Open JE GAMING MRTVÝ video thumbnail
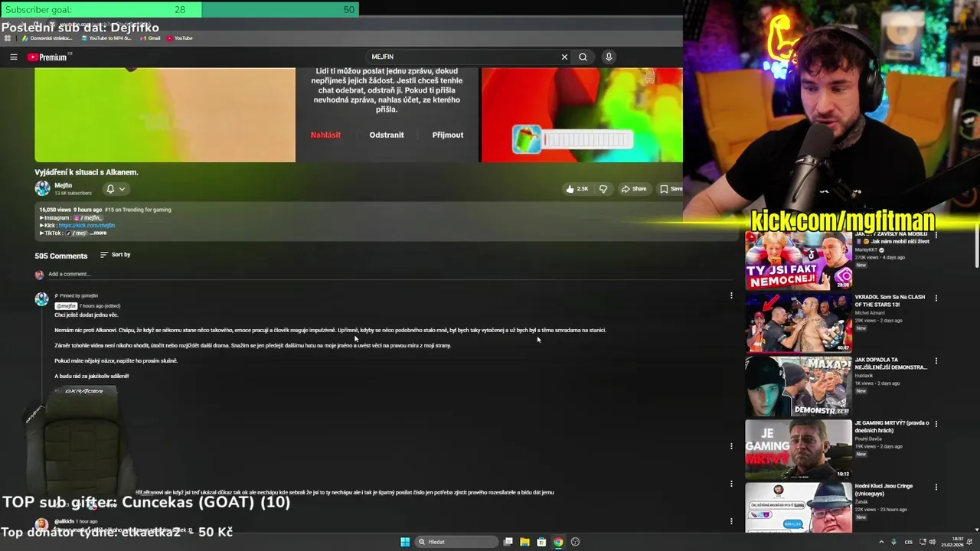980x551 pixels. coord(799,448)
